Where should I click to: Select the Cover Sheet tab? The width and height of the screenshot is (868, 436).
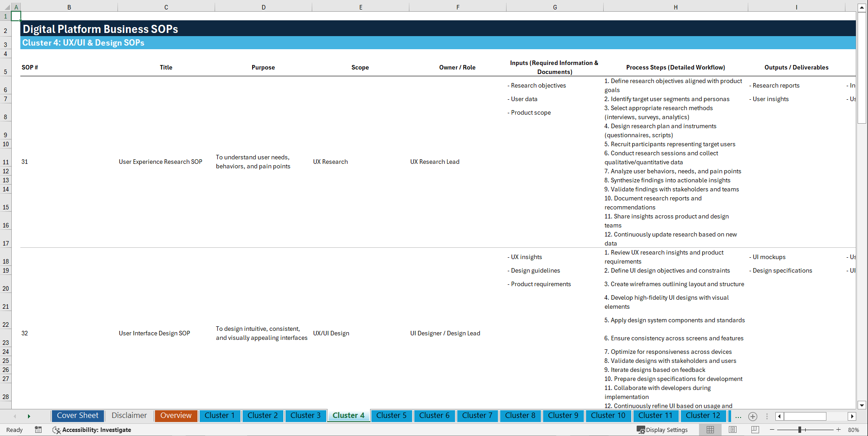point(77,416)
